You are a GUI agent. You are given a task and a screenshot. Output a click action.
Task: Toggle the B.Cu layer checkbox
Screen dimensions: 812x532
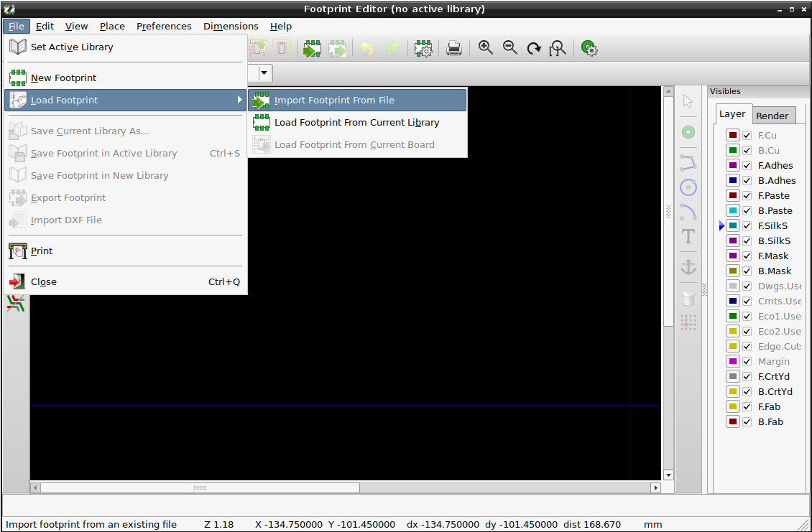747,151
